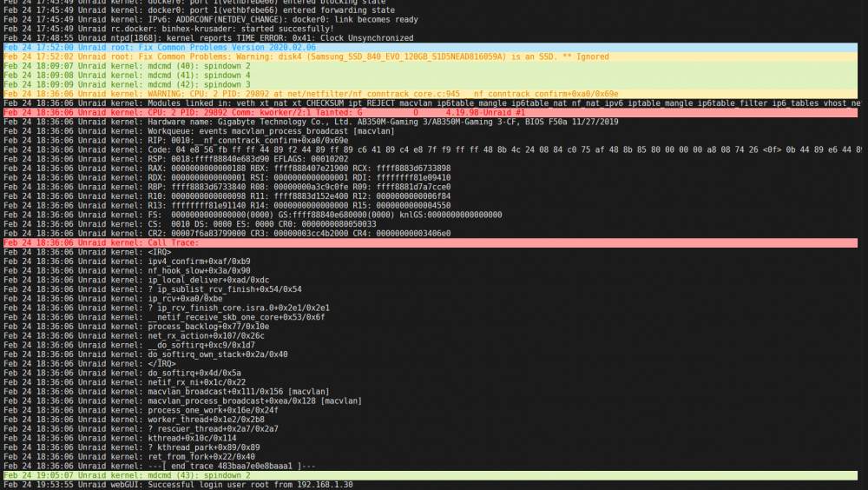
Task: Click the 'CR2: 00007f6a83799000' line
Action: (227, 234)
